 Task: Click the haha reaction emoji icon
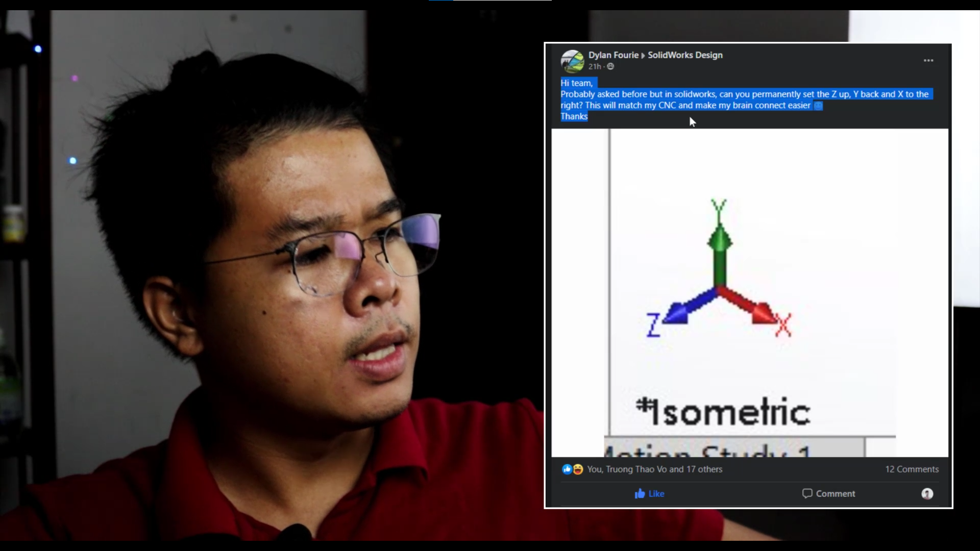tap(578, 469)
